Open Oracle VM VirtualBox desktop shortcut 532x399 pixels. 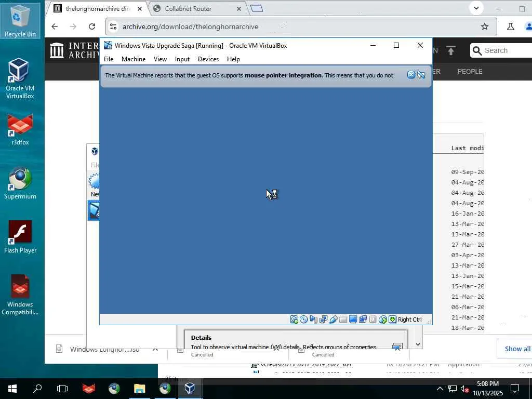20,79
